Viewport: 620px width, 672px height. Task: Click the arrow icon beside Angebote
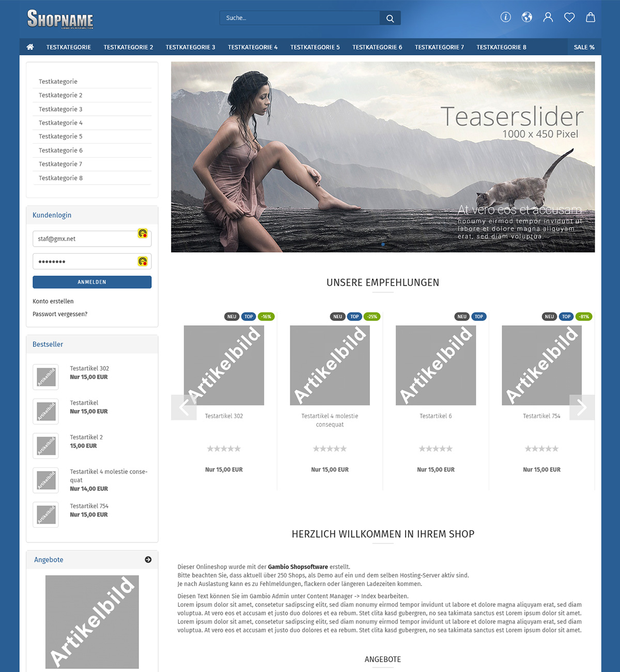(x=148, y=560)
